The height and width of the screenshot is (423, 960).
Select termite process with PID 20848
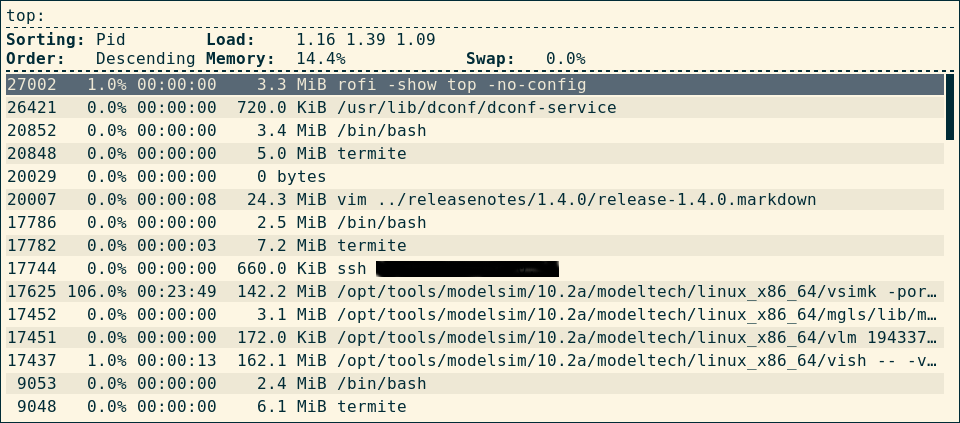pos(474,153)
